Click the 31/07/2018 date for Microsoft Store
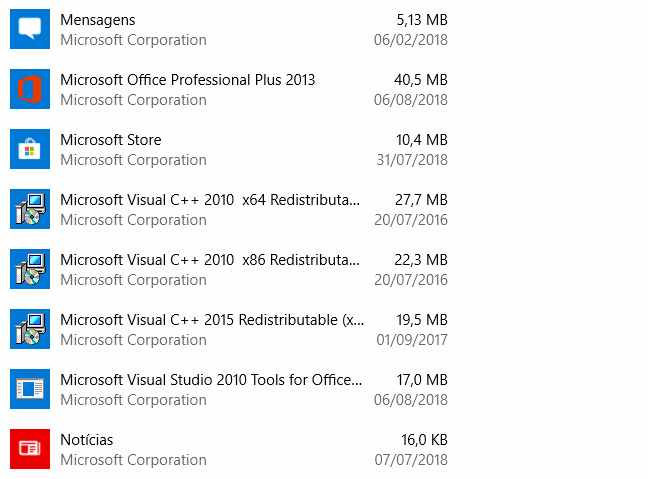The width and height of the screenshot is (648, 479). tap(412, 160)
